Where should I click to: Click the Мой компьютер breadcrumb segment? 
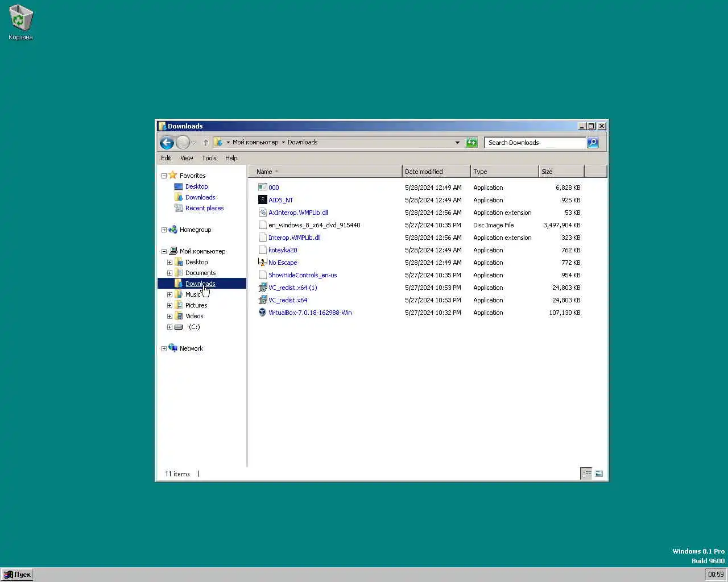(x=255, y=142)
